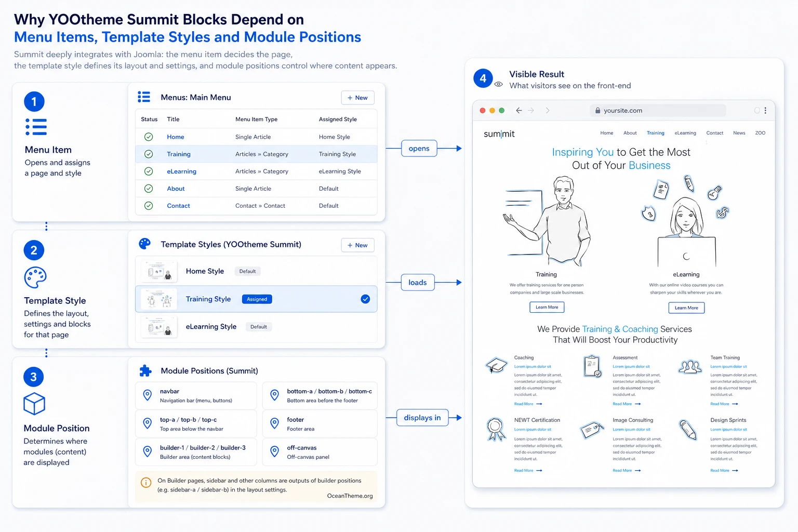Image resolution: width=798 pixels, height=532 pixels.
Task: Click the large palette icon under step 2
Action: pyautogui.click(x=35, y=278)
